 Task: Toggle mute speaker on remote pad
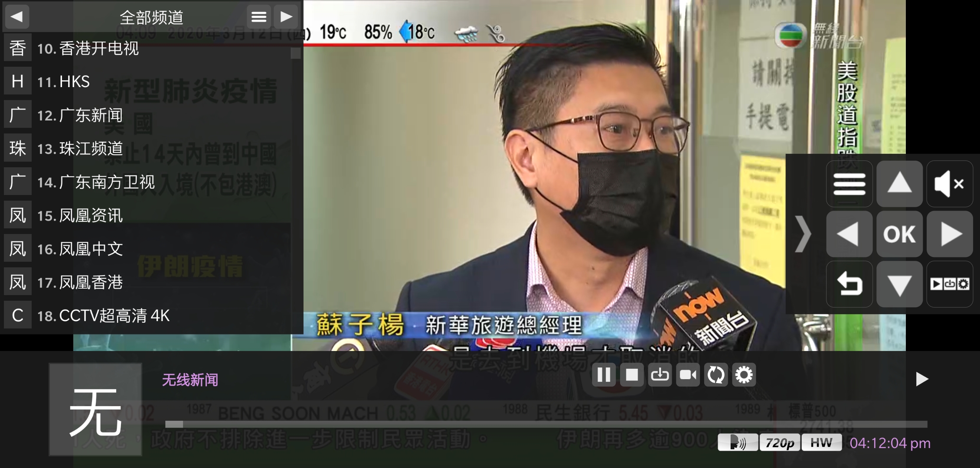950,184
